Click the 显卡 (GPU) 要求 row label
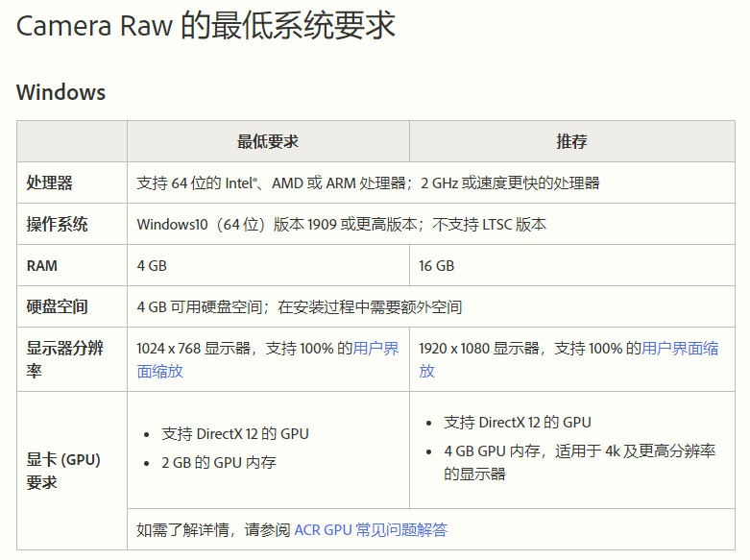750x560 pixels. click(x=63, y=471)
